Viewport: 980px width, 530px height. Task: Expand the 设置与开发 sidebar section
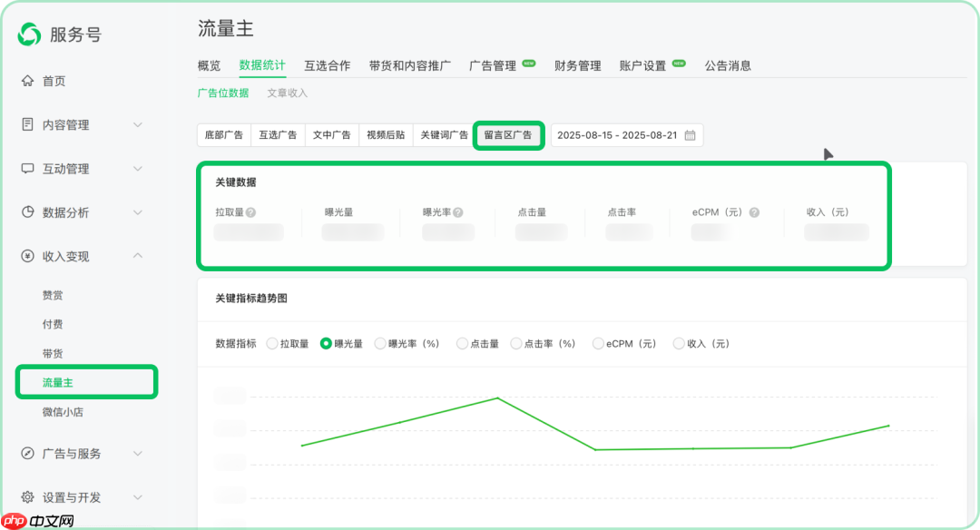click(138, 497)
